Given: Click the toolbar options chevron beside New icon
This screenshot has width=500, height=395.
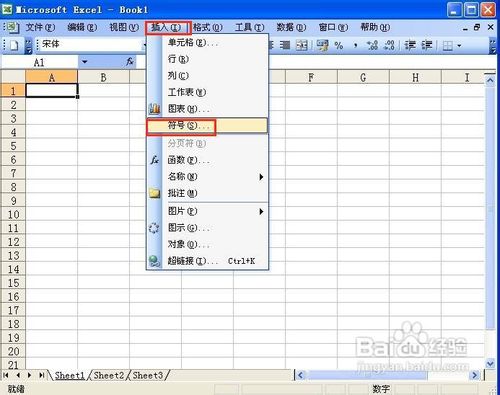Looking at the screenshot, I should (29, 45).
